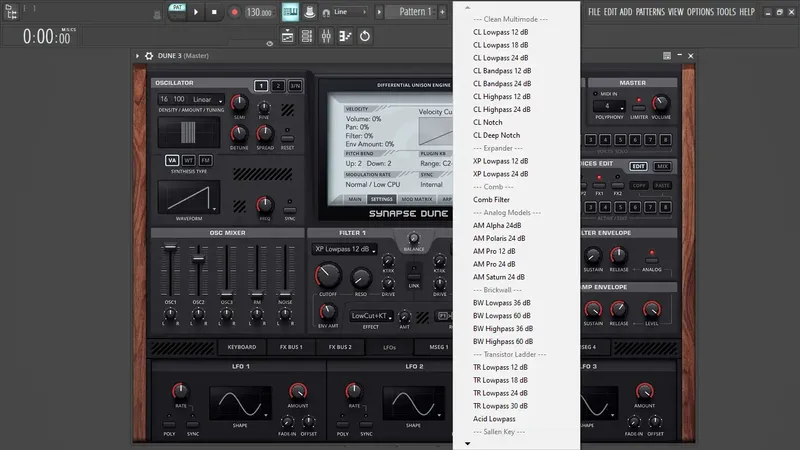The width and height of the screenshot is (800, 450).
Task: Open the PATTERNS menu
Action: (x=649, y=12)
